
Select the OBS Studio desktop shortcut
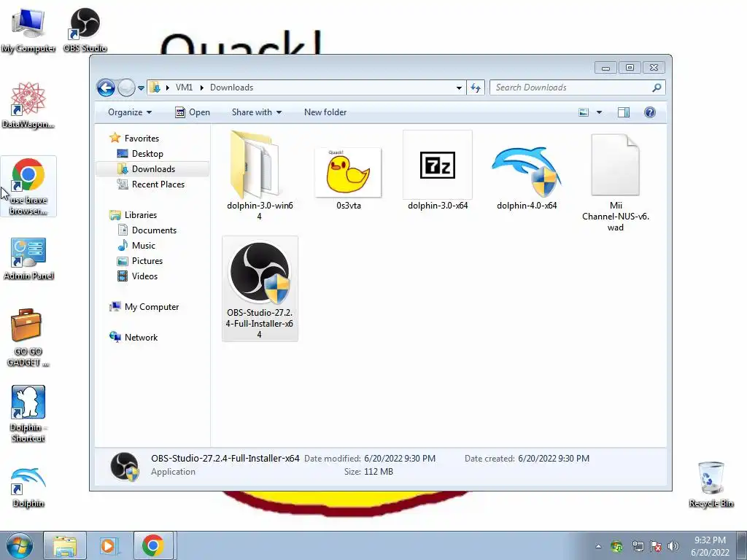tap(85, 31)
